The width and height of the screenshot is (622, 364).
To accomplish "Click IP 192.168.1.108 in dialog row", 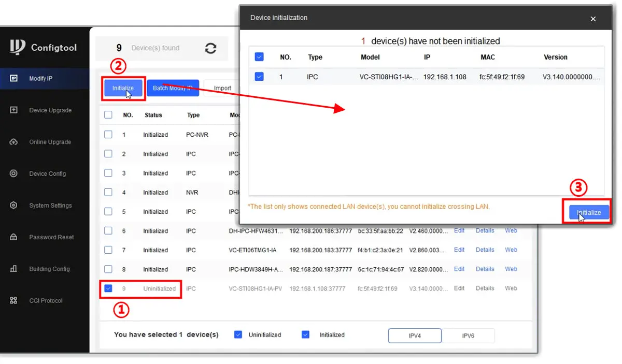I will pyautogui.click(x=445, y=77).
